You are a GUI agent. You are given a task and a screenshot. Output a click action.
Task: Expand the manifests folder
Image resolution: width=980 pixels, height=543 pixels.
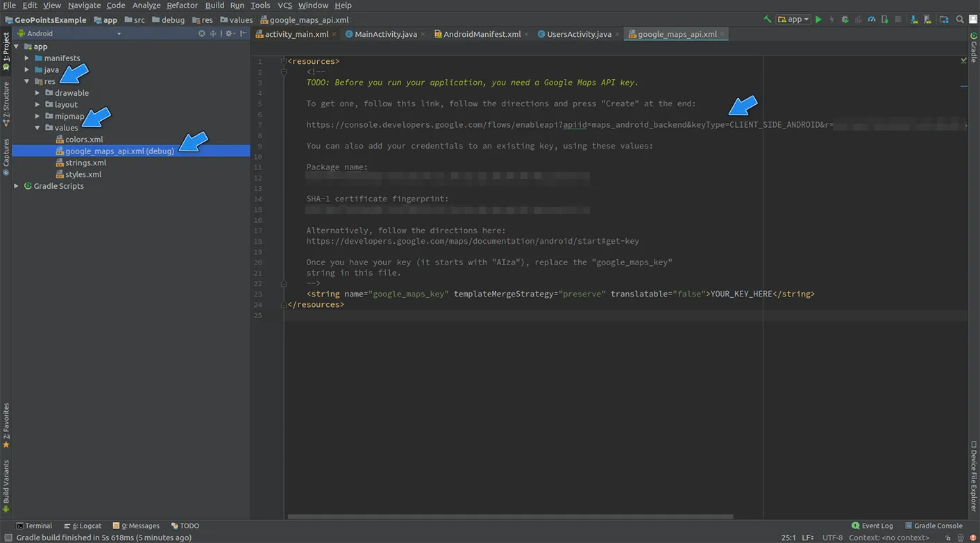[x=27, y=58]
